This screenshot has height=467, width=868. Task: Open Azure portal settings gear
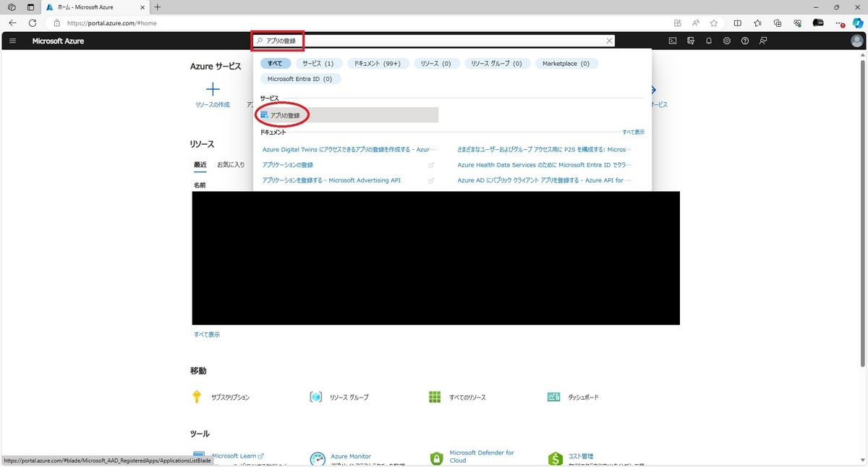tap(726, 41)
